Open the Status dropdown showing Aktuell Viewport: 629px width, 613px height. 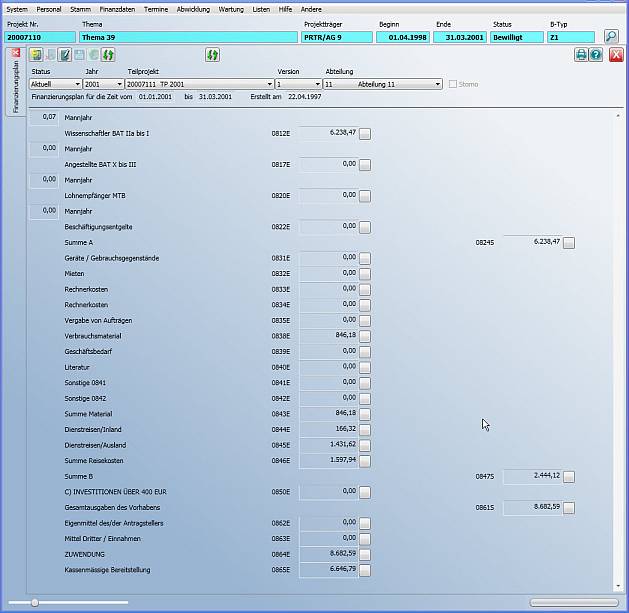55,84
